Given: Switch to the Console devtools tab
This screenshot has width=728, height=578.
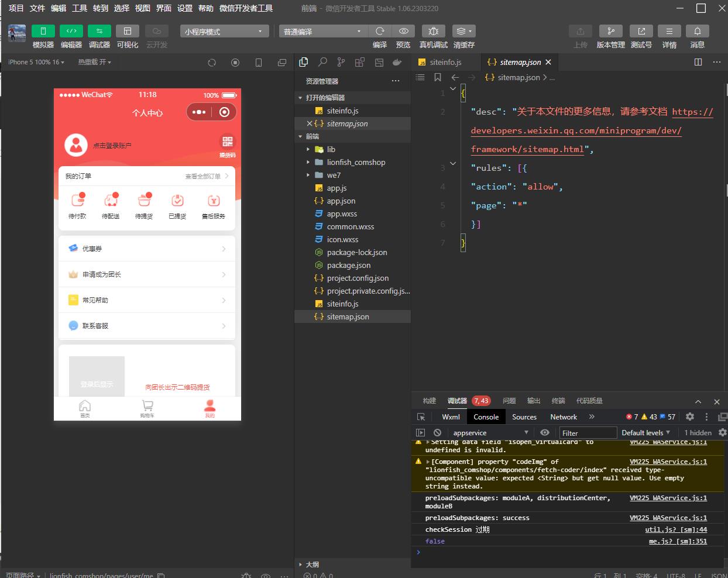Looking at the screenshot, I should tap(486, 417).
